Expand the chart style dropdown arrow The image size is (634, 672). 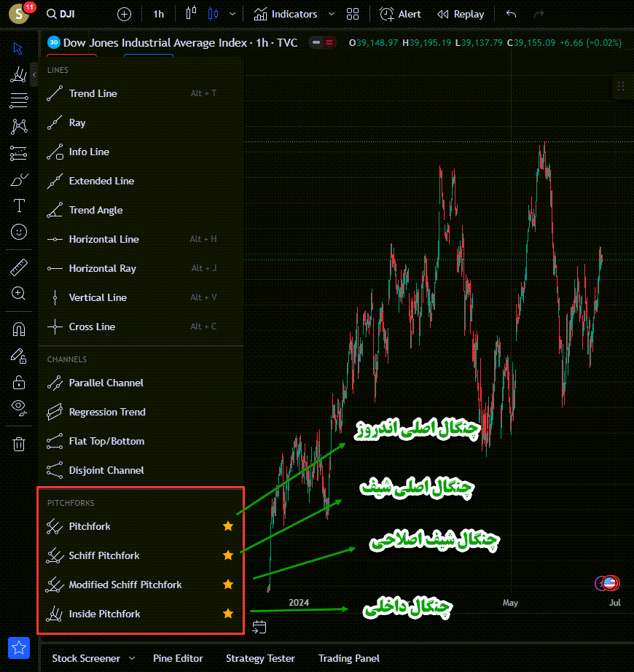pos(232,14)
